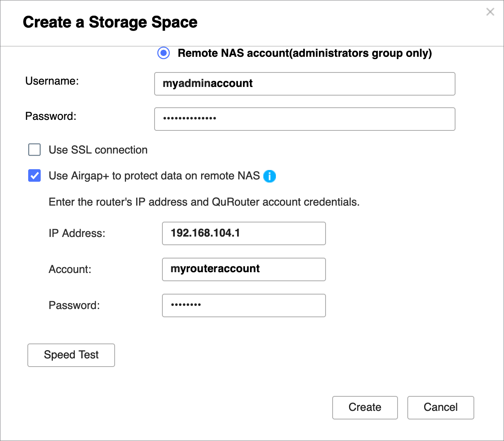
Task: Click the "Account:" field label
Action: [x=70, y=269]
